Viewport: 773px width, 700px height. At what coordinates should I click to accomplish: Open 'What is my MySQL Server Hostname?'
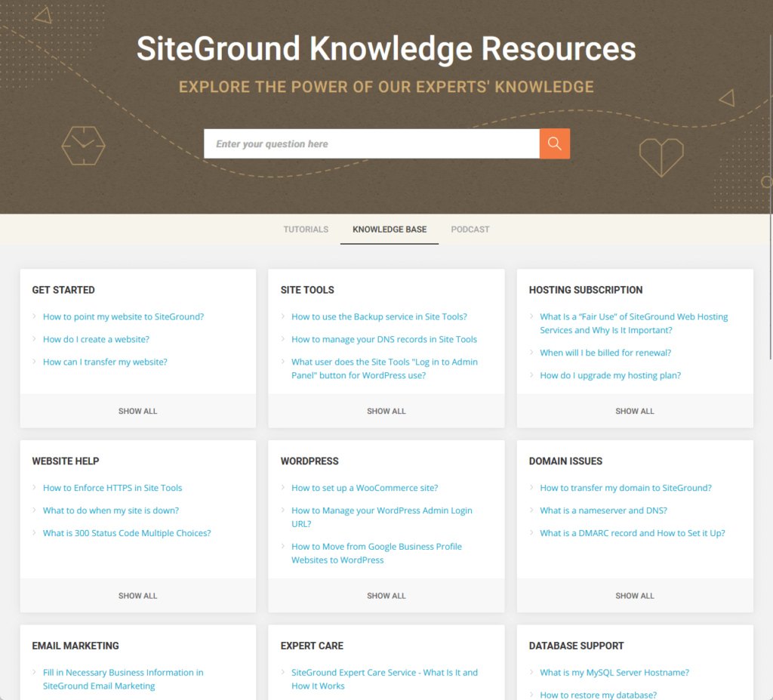(614, 672)
